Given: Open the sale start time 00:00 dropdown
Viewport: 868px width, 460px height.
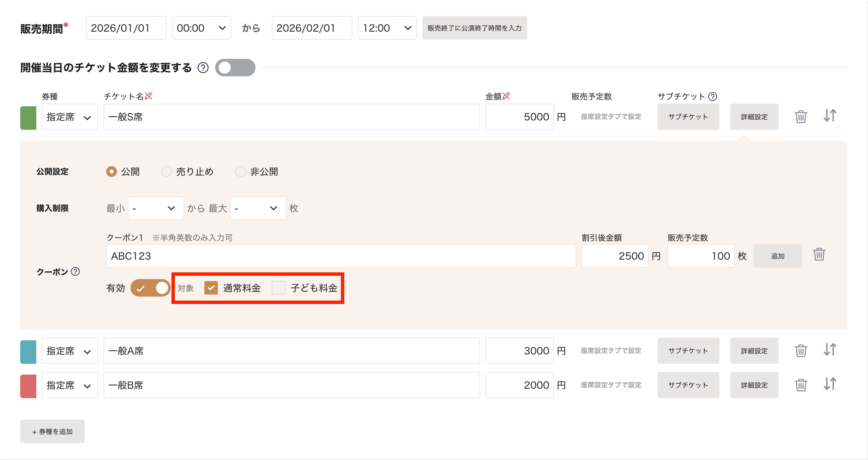Looking at the screenshot, I should (201, 28).
